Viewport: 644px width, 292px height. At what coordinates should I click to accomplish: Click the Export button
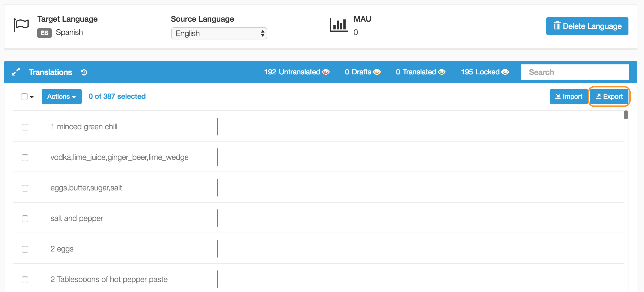pyautogui.click(x=609, y=97)
